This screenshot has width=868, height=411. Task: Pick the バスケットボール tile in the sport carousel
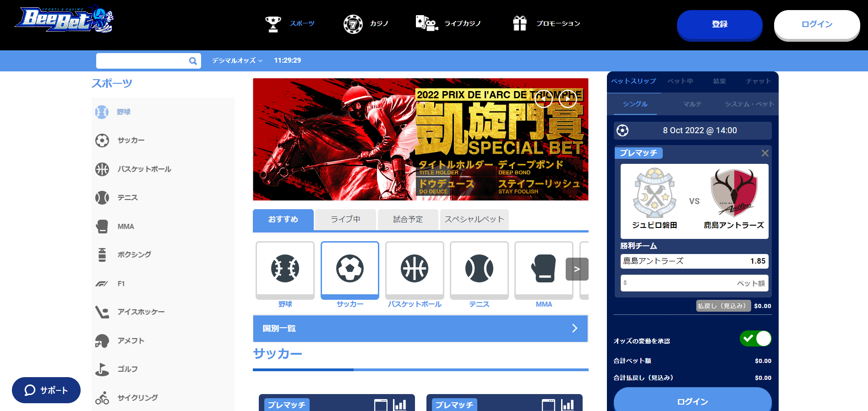(415, 270)
